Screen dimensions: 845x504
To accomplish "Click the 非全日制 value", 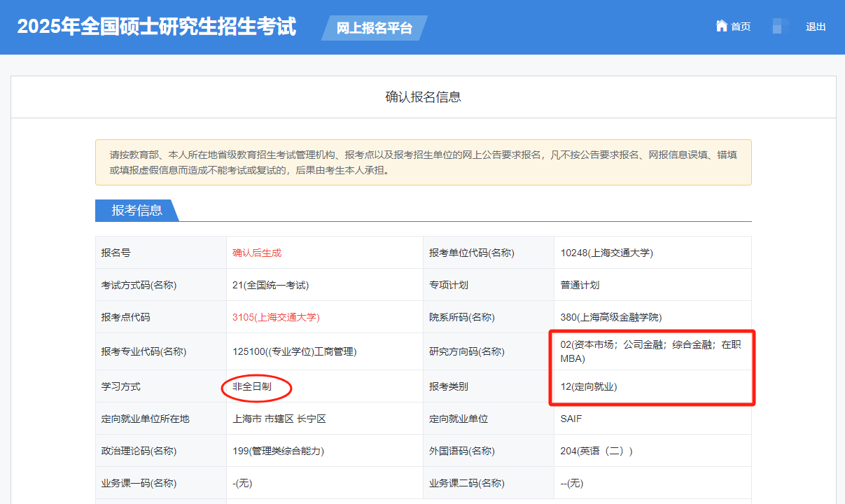I will [252, 386].
